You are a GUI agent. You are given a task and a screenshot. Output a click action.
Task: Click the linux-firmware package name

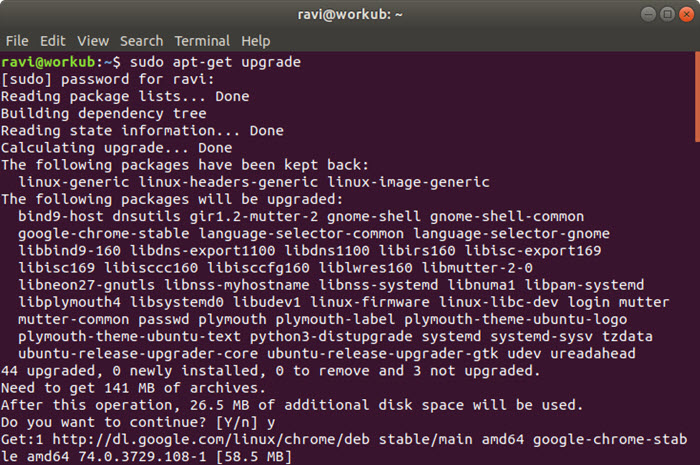tap(370, 302)
